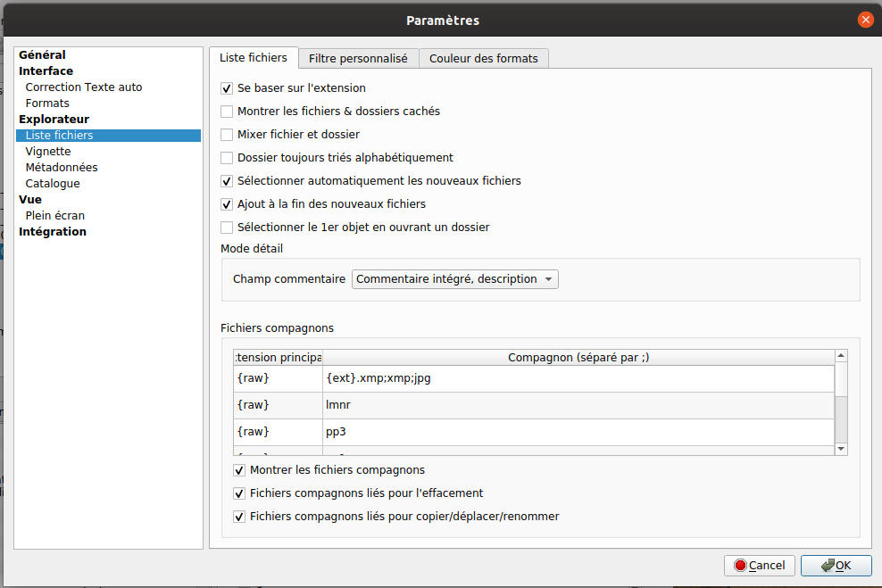This screenshot has height=588, width=882.
Task: Go to 'Plein écran' settings
Action: tap(55, 216)
